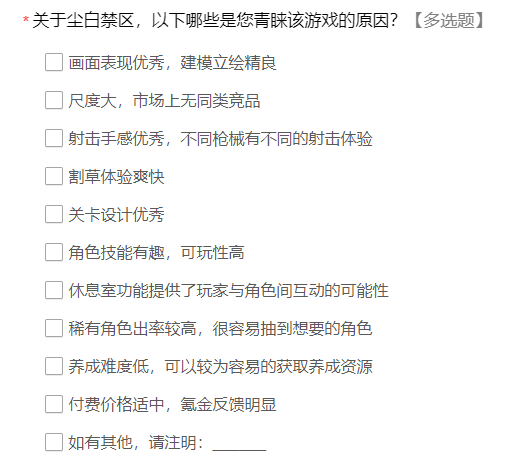
Task: Click the blank input after 请注明
Action: [239, 443]
